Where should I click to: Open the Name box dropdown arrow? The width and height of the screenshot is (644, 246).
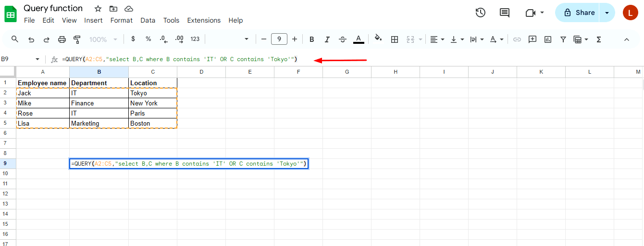pos(37,59)
